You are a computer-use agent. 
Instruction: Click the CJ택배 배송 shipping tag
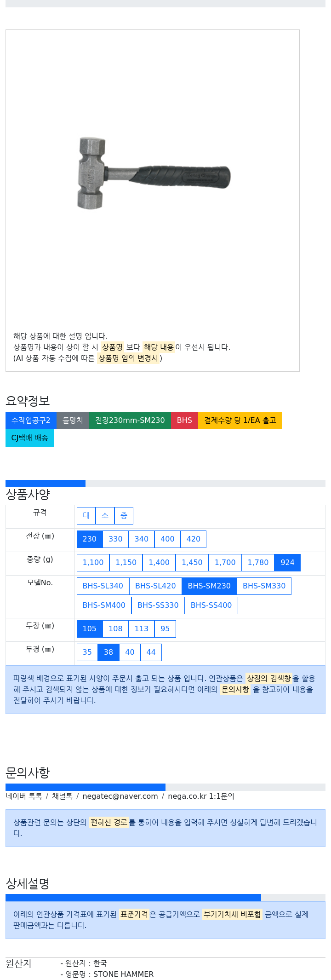point(30,438)
